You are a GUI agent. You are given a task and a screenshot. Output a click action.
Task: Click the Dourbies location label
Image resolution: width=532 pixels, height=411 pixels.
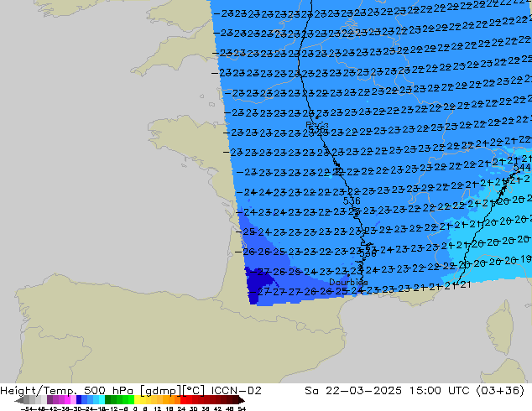tap(348, 282)
